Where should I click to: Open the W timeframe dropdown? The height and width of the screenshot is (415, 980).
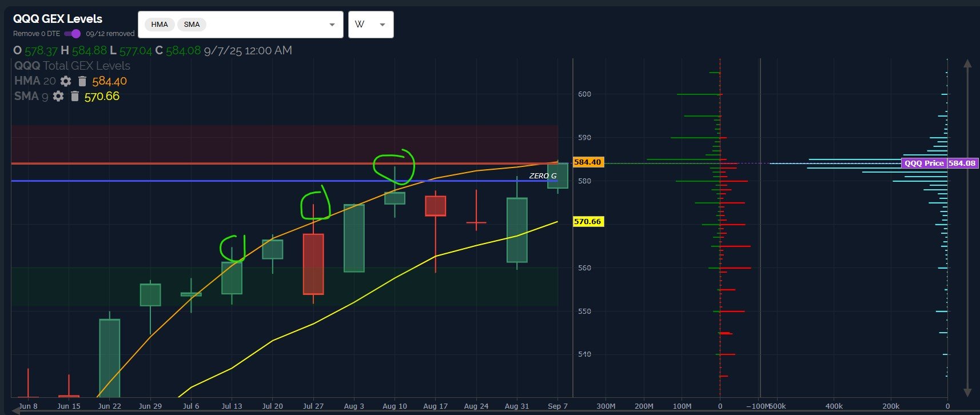371,25
